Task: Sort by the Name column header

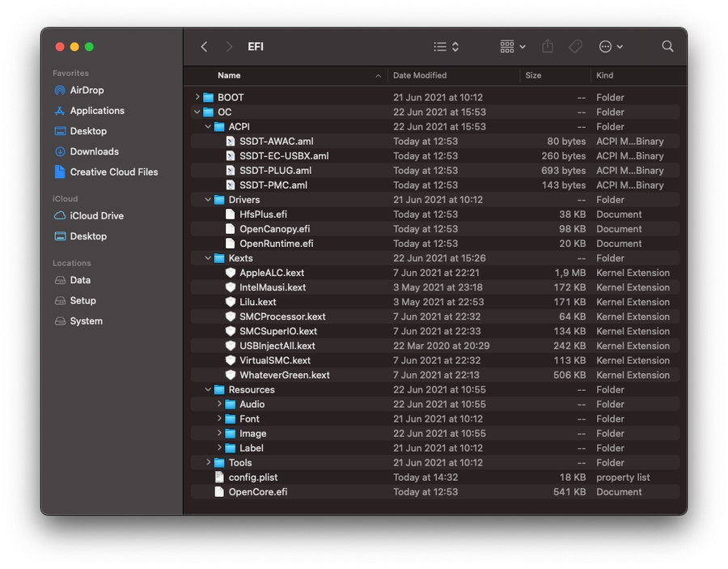Action: click(229, 75)
